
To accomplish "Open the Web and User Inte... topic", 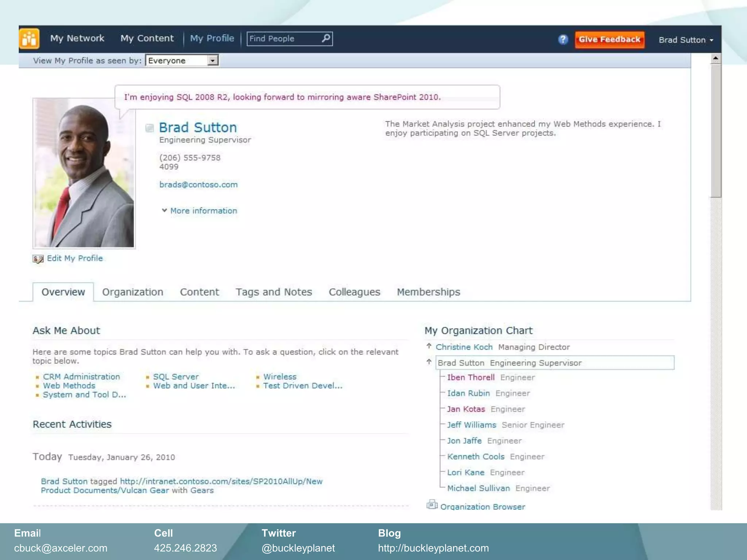I will pos(194,386).
